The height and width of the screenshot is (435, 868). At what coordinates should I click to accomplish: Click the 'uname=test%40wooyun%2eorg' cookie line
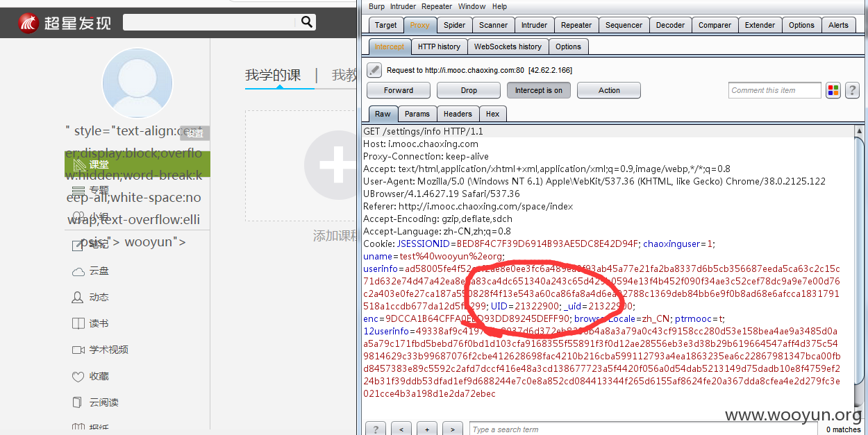tap(434, 256)
